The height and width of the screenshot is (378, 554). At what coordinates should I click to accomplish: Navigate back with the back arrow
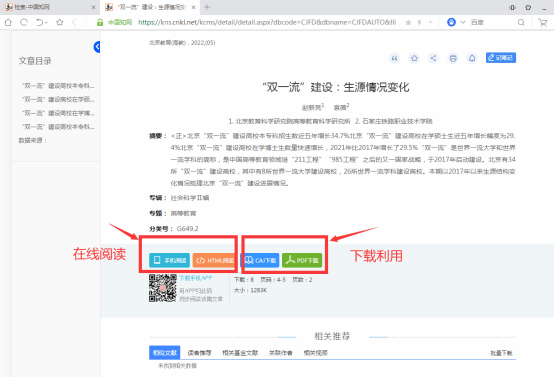(x=74, y=22)
